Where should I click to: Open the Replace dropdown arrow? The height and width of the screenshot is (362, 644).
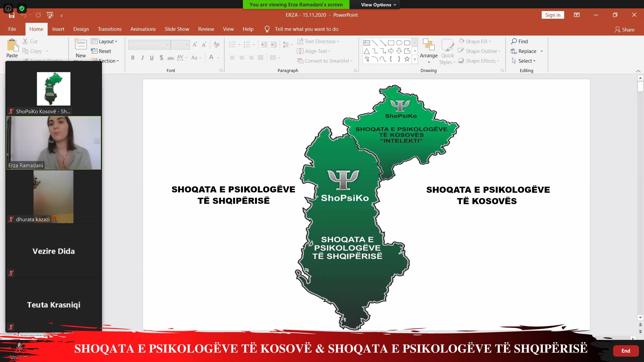[x=542, y=51]
